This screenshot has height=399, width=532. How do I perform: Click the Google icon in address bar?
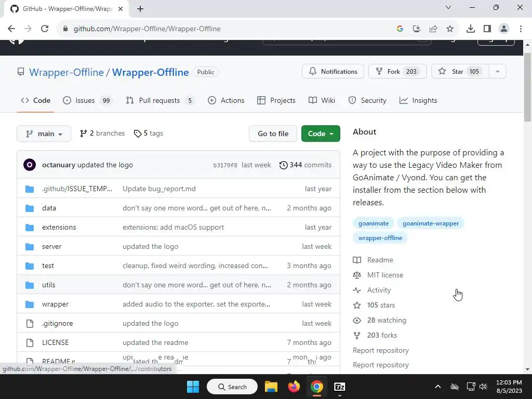click(400, 29)
